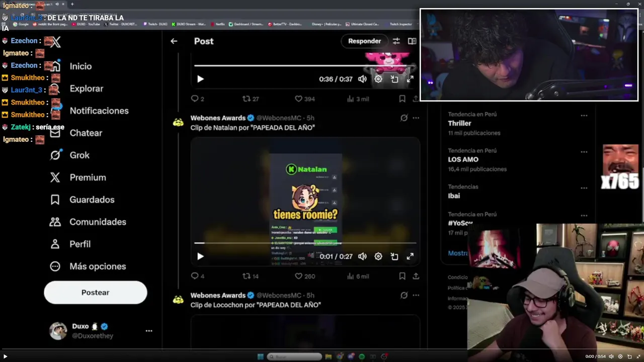Screen dimensions: 644x362
Task: Launch Spotify from the taskbar
Action: [362, 356]
